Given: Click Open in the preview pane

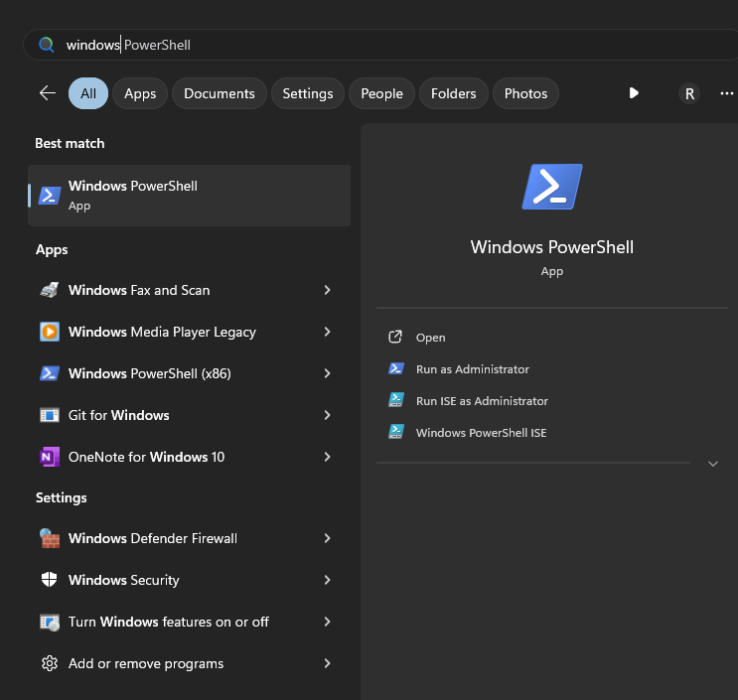Looking at the screenshot, I should [430, 338].
